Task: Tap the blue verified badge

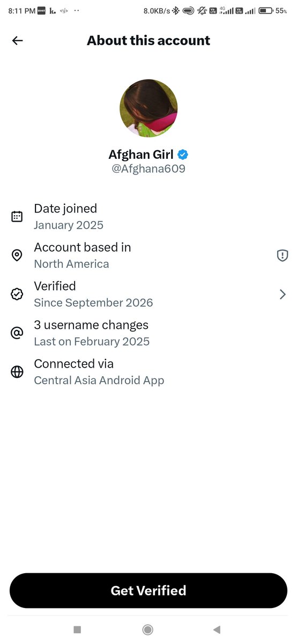Action: coord(183,155)
